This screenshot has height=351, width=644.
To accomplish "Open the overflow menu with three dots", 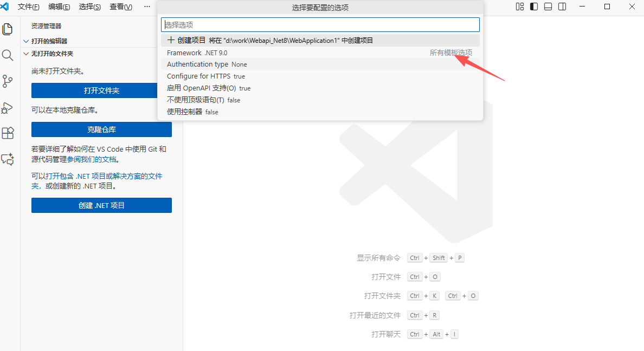I will [147, 6].
